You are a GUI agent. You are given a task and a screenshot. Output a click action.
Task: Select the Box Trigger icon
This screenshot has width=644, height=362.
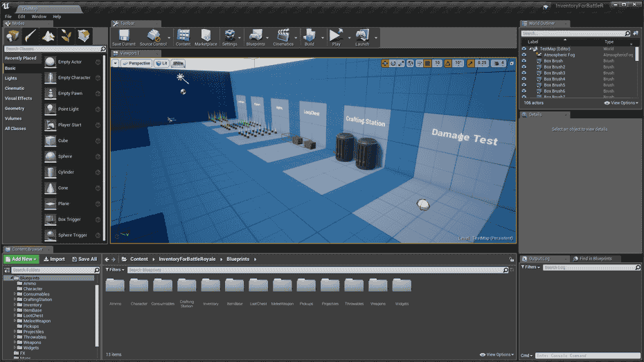(x=50, y=219)
